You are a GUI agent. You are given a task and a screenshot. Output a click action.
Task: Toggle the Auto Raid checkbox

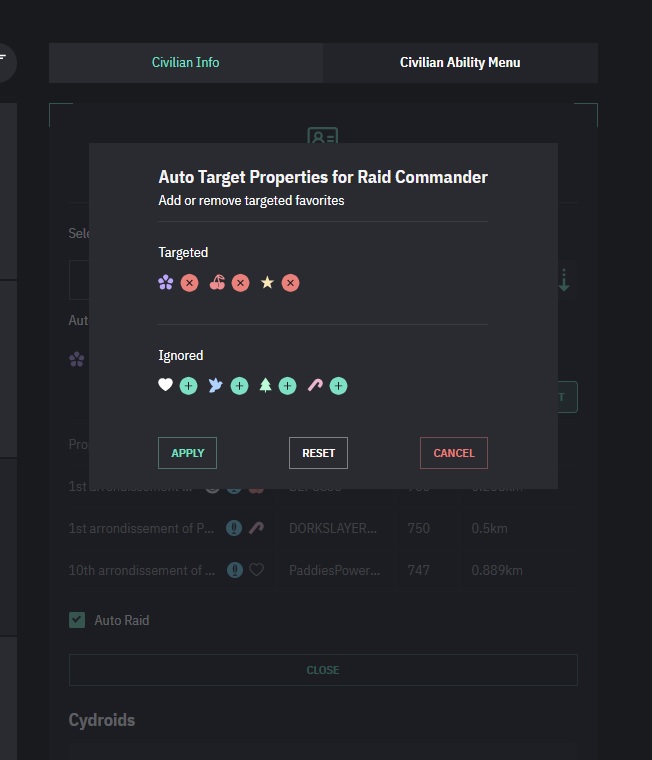click(x=77, y=620)
